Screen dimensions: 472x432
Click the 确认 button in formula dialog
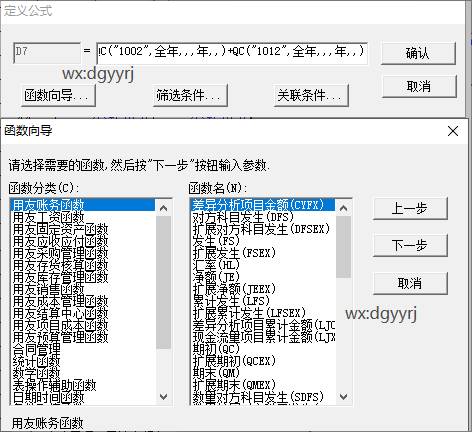[418, 53]
